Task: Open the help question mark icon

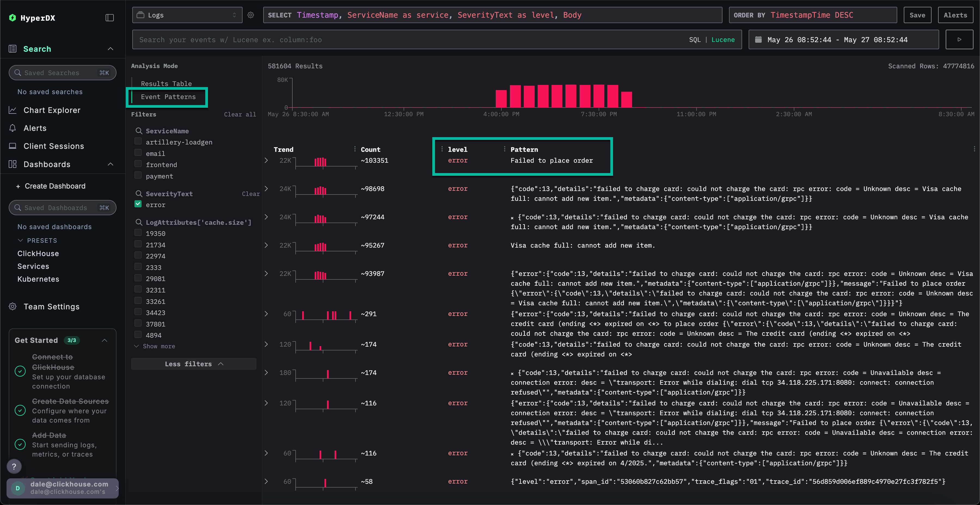Action: (14, 466)
